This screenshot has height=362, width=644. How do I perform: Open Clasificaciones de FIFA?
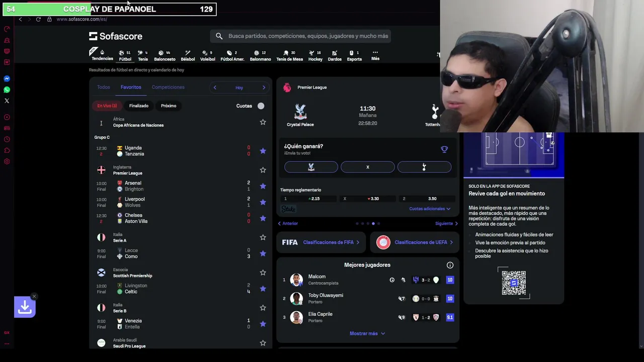[x=321, y=242]
